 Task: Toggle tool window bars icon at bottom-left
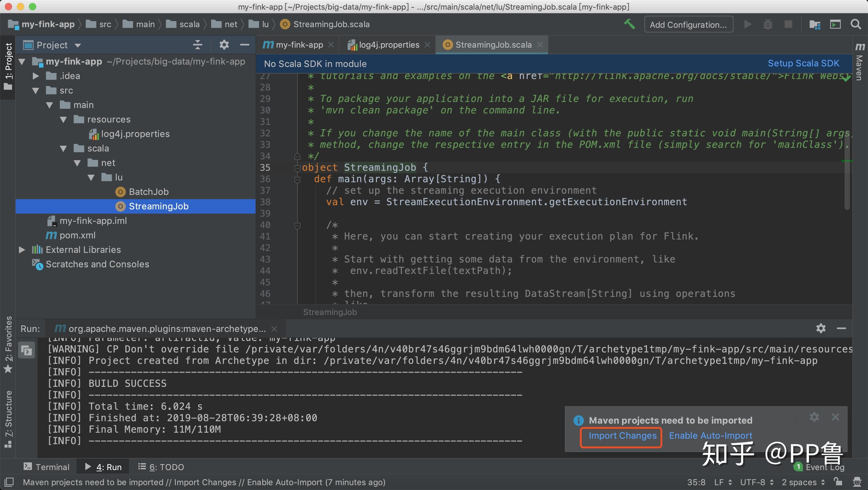coord(8,482)
